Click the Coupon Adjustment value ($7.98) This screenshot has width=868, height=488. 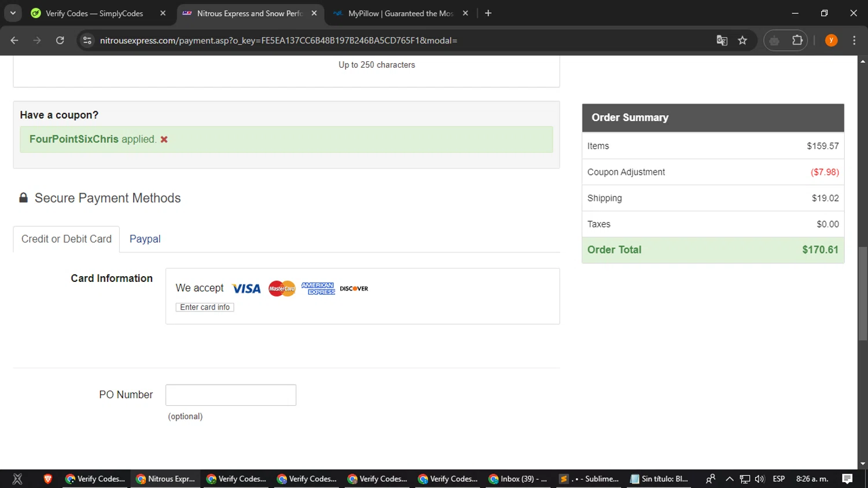point(825,172)
